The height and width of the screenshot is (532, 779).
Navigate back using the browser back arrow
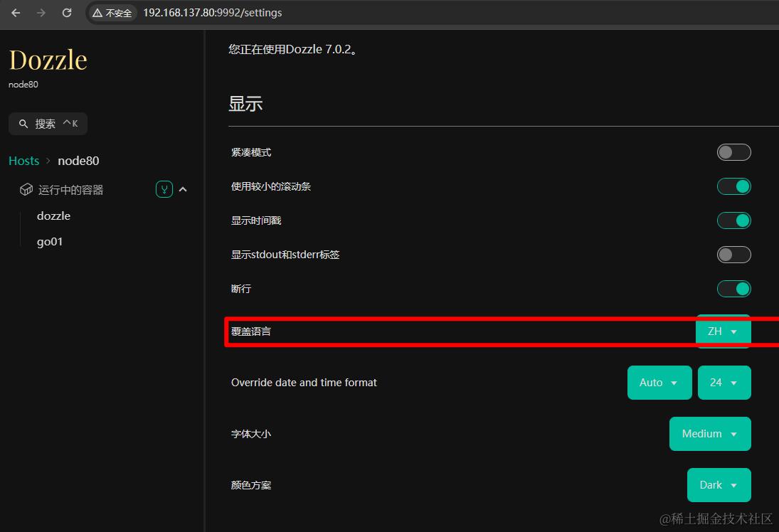coord(15,12)
